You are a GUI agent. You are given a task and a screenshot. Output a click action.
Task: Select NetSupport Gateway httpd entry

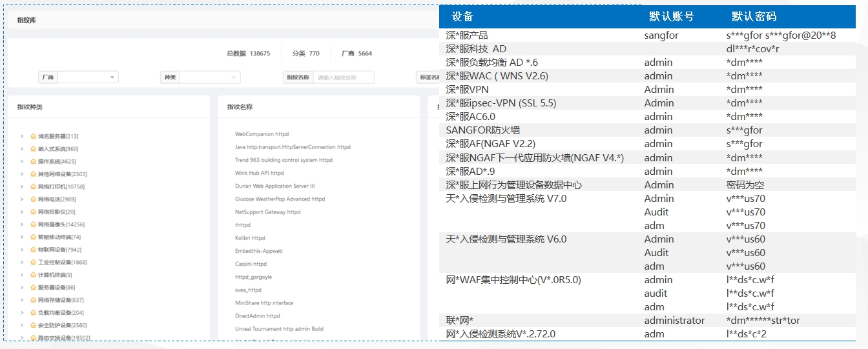click(268, 212)
